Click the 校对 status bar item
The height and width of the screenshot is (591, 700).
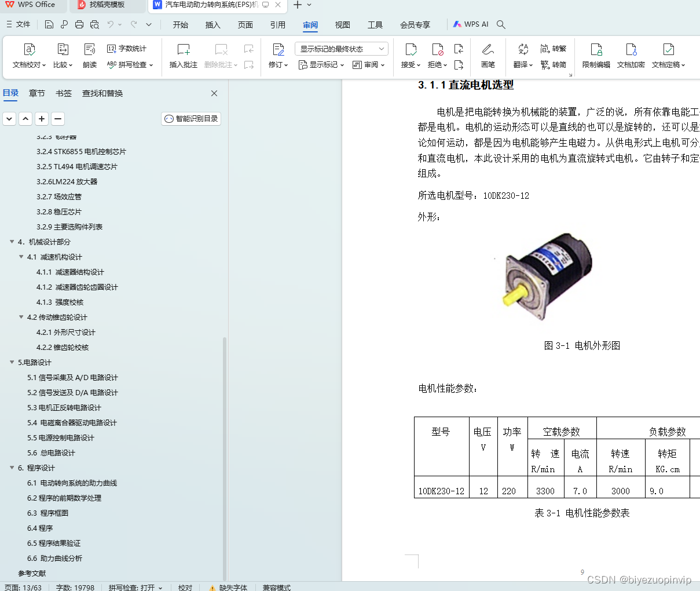tap(185, 586)
